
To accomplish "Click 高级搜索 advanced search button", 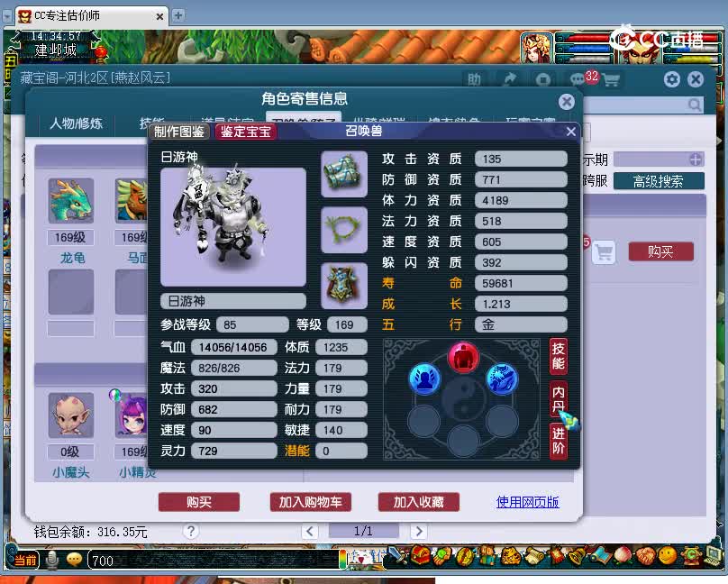I will click(659, 181).
